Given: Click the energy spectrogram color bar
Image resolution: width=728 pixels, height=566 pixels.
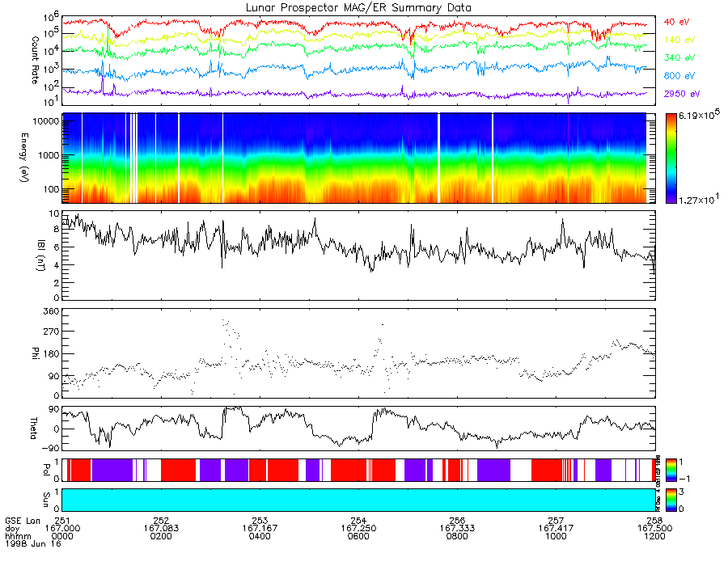Looking at the screenshot, I should [671, 158].
